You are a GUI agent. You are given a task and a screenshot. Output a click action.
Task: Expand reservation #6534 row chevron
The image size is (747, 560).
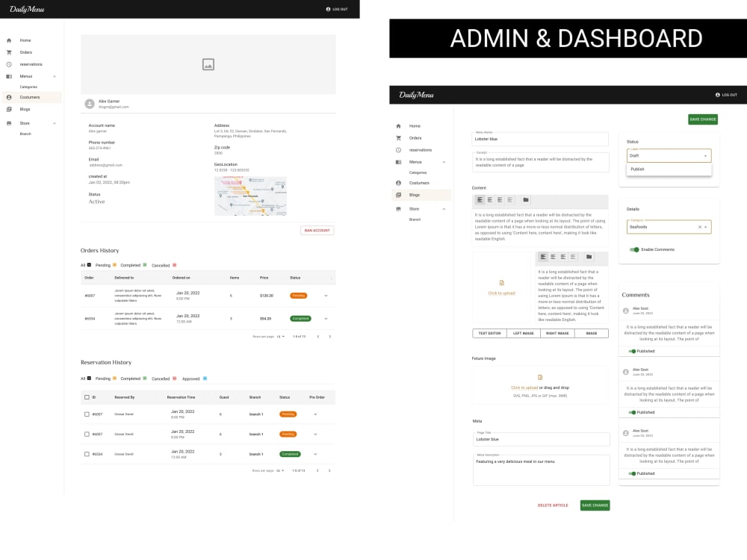[315, 454]
